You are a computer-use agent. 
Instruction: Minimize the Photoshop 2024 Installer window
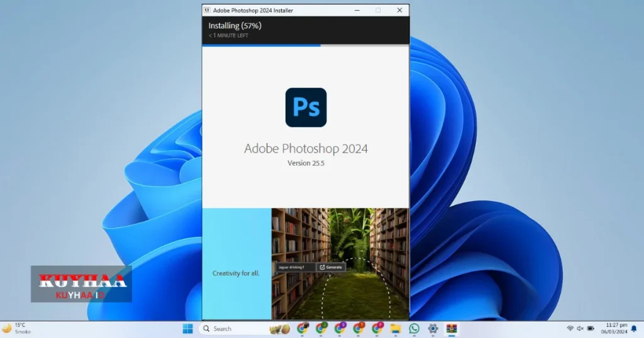357,10
